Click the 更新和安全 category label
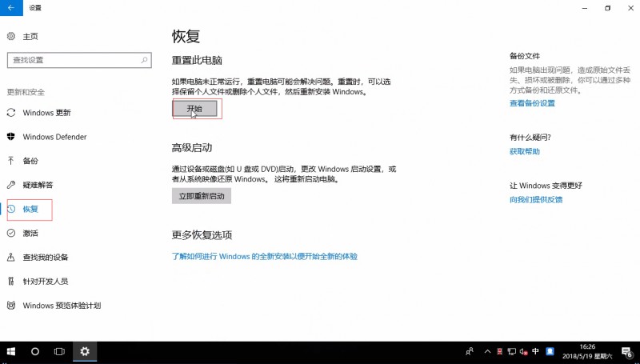This screenshot has height=364, width=640. point(26,92)
